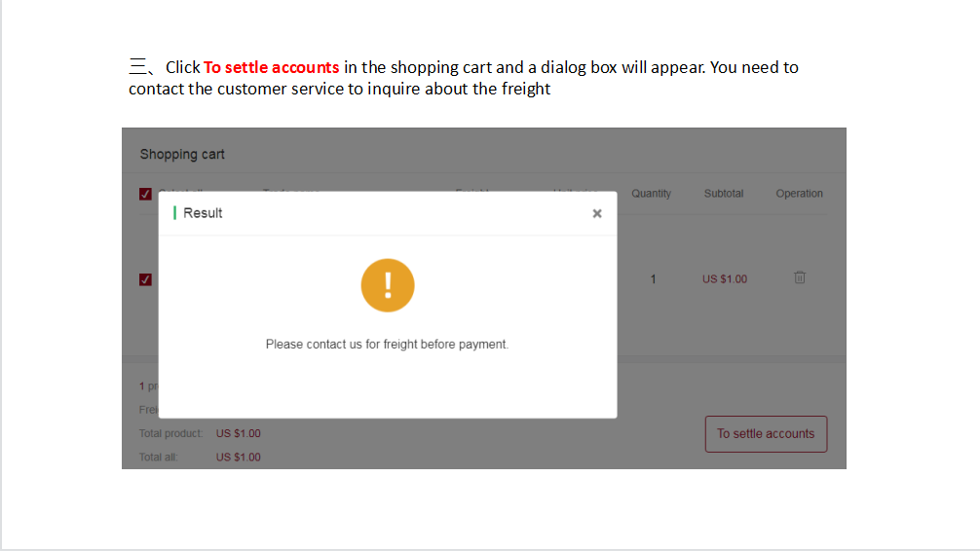Select the Operation column header
The height and width of the screenshot is (551, 980).
pyautogui.click(x=799, y=194)
